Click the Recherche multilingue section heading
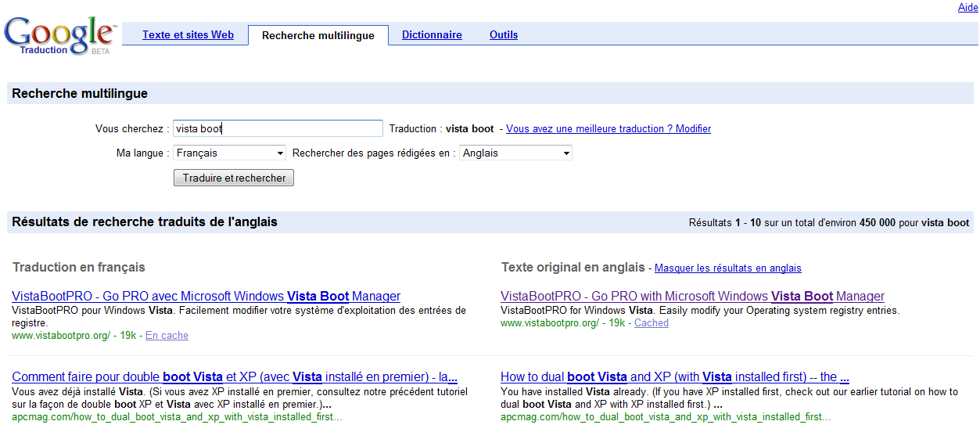This screenshot has height=432, width=980. pyautogui.click(x=80, y=94)
